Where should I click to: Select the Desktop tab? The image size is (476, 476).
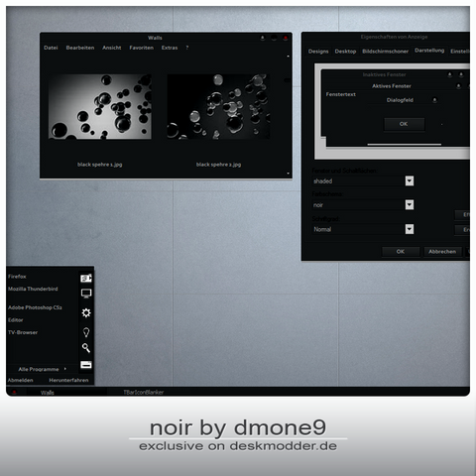click(x=345, y=52)
